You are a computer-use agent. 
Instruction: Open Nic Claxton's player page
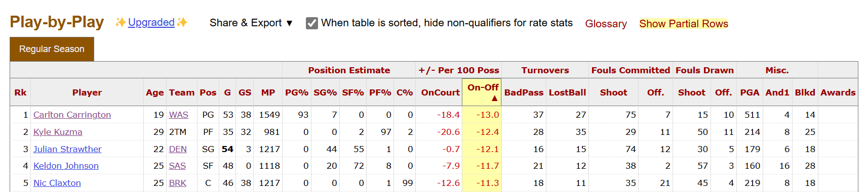point(57,183)
